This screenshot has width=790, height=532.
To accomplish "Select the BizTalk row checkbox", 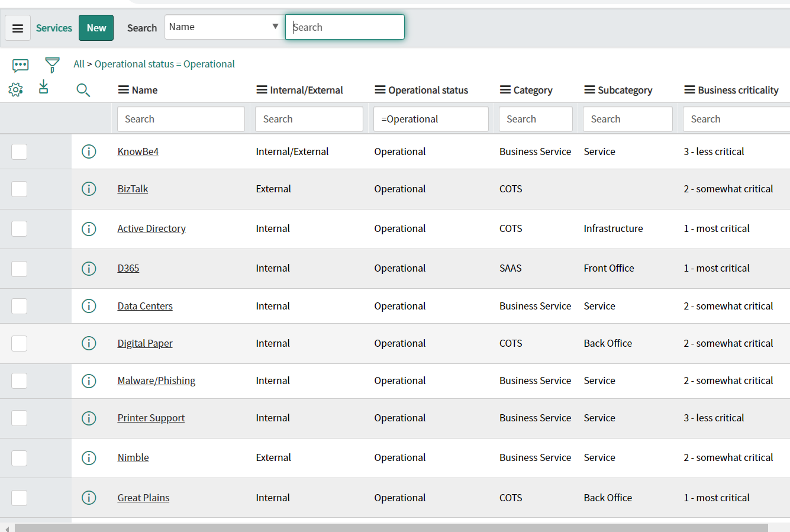I will (20, 189).
